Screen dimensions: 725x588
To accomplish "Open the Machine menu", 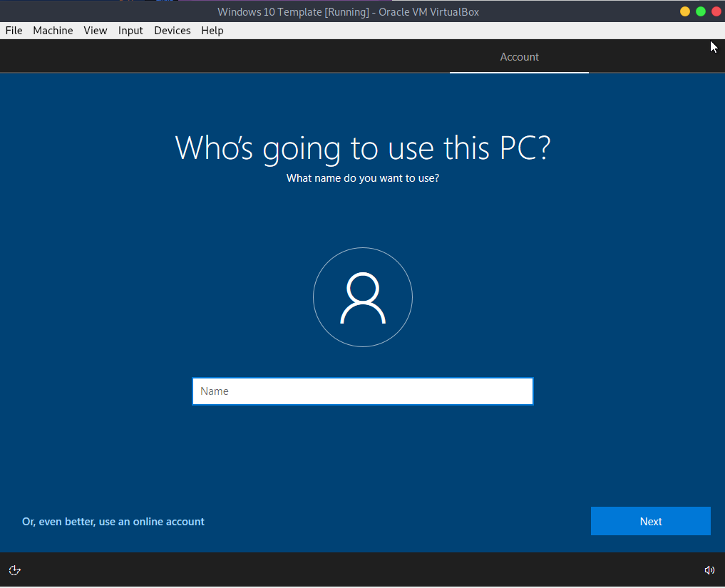I will click(53, 31).
